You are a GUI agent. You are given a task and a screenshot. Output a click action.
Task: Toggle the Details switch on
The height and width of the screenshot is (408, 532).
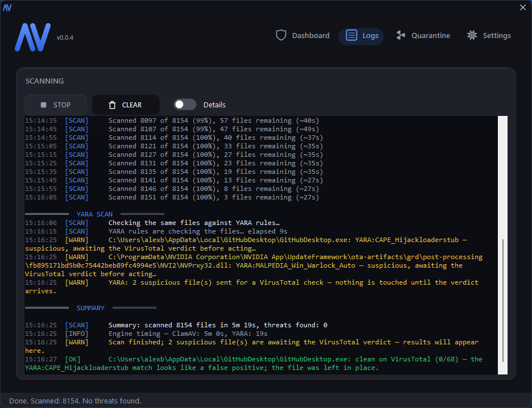click(x=185, y=105)
